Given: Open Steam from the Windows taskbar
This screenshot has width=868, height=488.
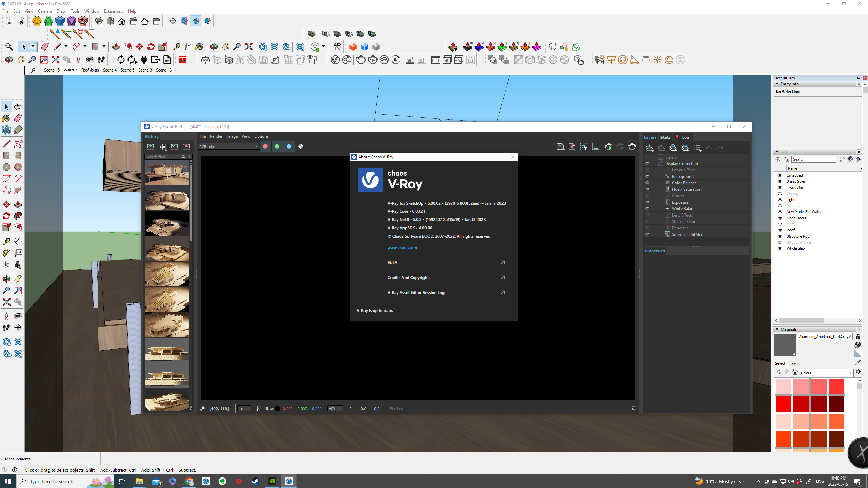Looking at the screenshot, I should point(255,481).
